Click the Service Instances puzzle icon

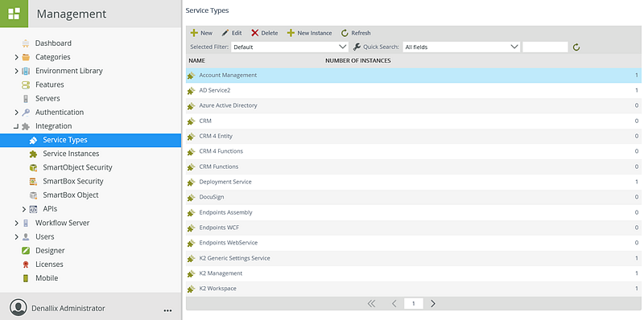[x=33, y=154]
